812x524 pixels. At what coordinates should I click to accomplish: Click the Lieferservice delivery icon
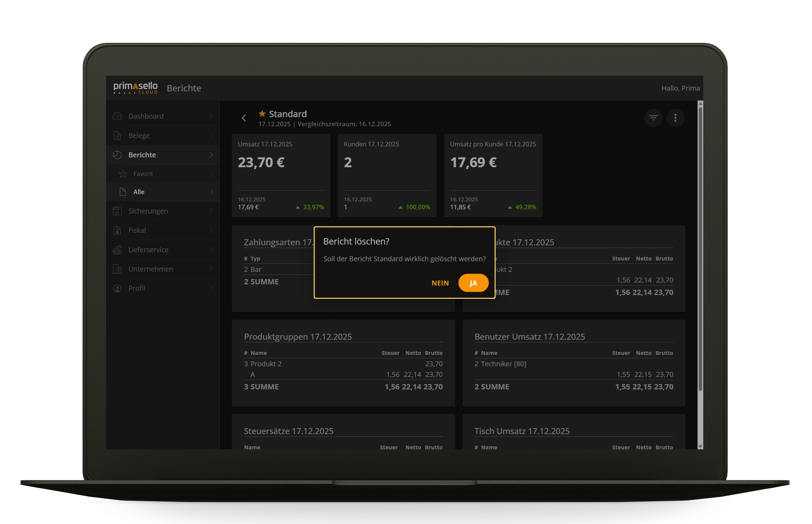(x=117, y=250)
